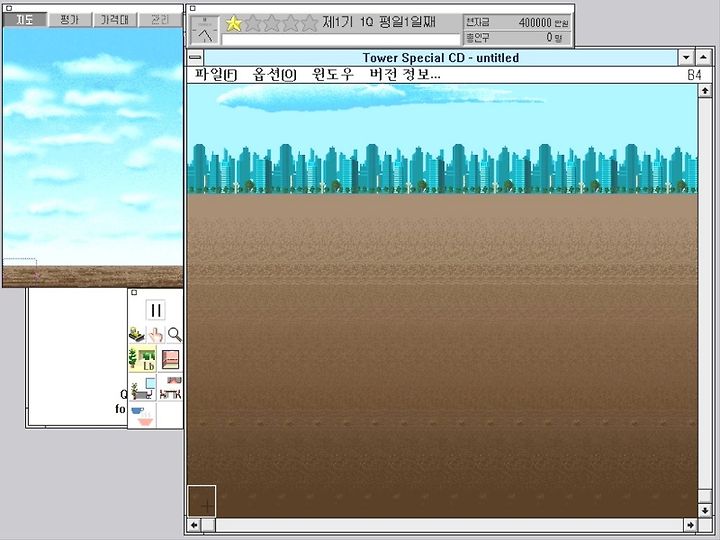Click the dotted viewport rectangle on the map
The height and width of the screenshot is (540, 720).
20,269
